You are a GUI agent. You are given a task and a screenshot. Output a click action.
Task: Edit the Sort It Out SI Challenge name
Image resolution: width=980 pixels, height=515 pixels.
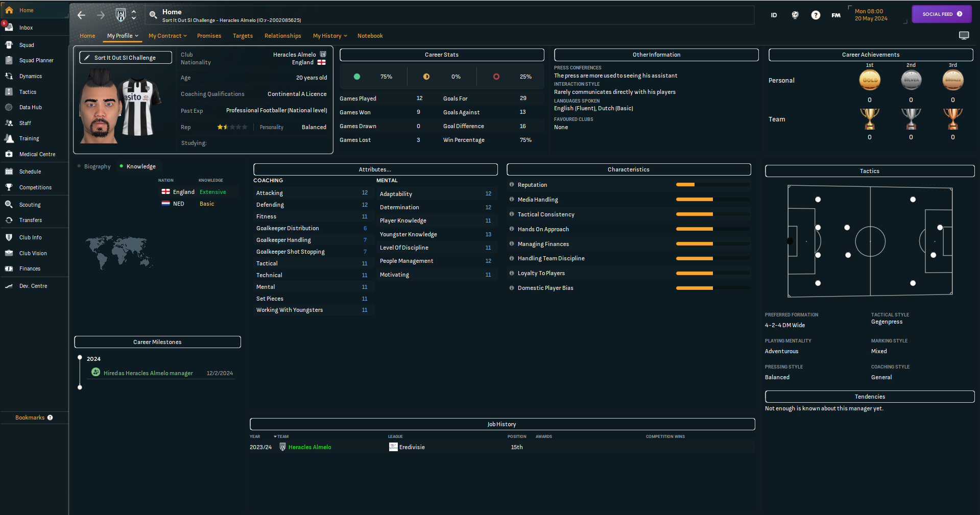coord(126,58)
